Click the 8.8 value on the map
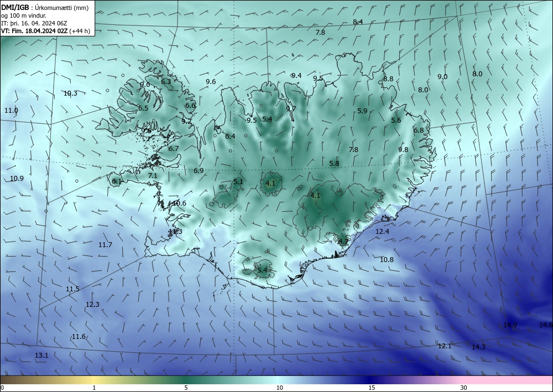The height and width of the screenshot is (392, 553). click(388, 79)
